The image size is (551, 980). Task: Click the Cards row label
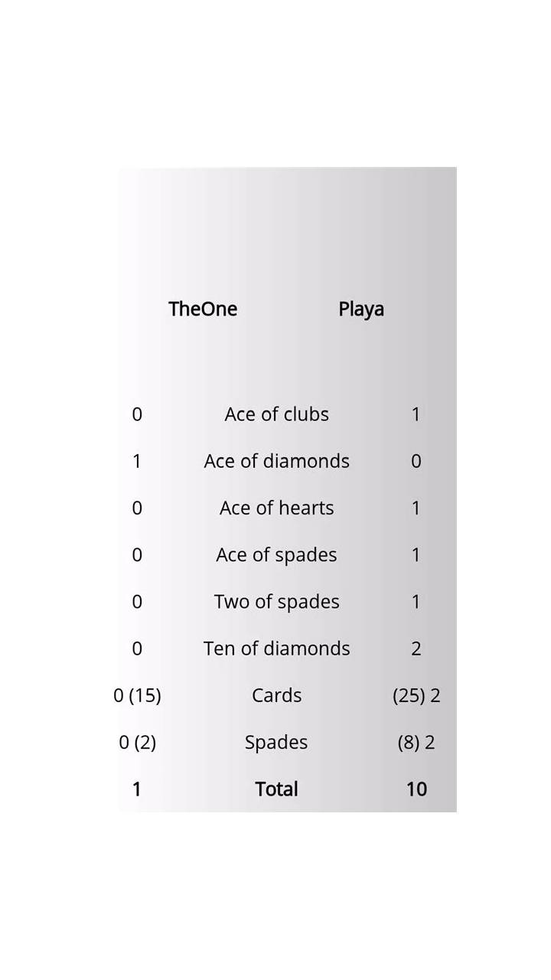pos(276,695)
